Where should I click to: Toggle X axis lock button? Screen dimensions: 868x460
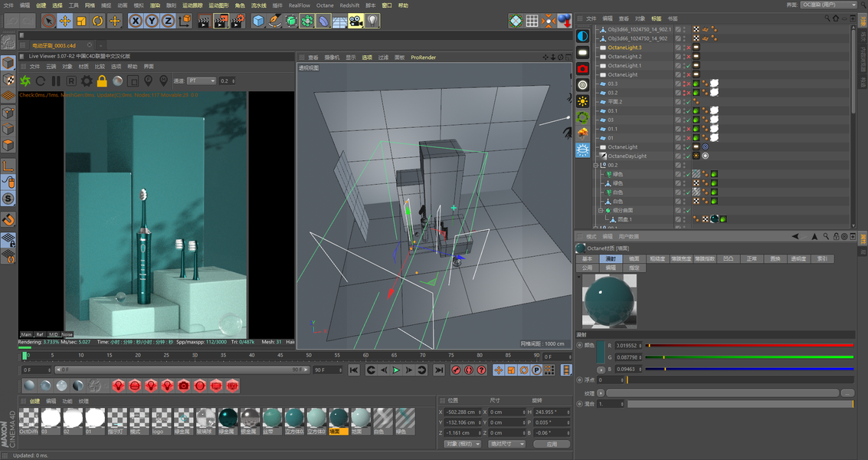pos(136,21)
